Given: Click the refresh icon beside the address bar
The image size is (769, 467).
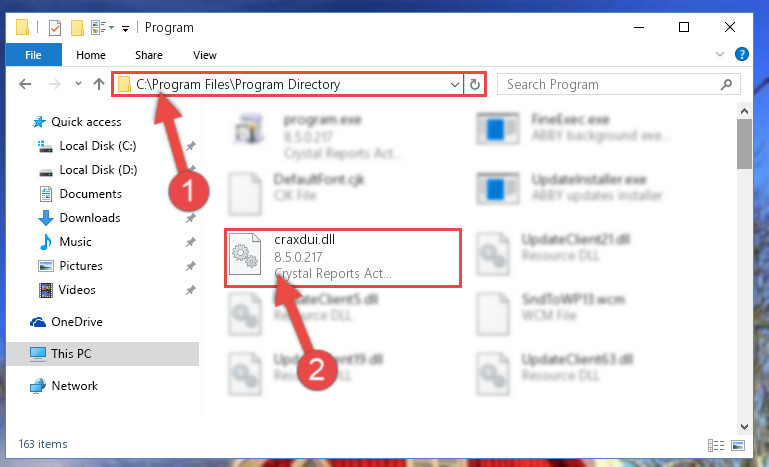Looking at the screenshot, I should coord(474,84).
